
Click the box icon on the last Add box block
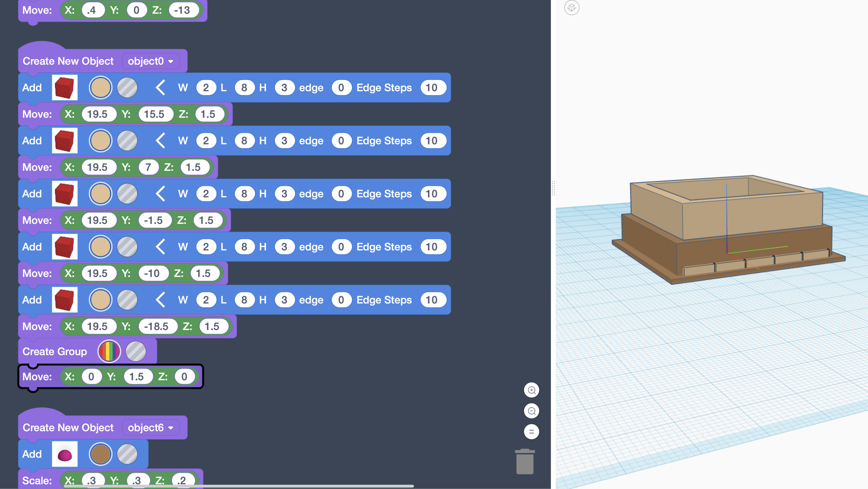pos(64,299)
